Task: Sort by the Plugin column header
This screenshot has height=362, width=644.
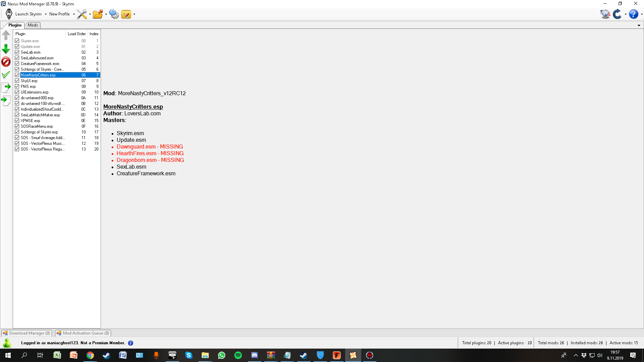Action: click(39, 34)
